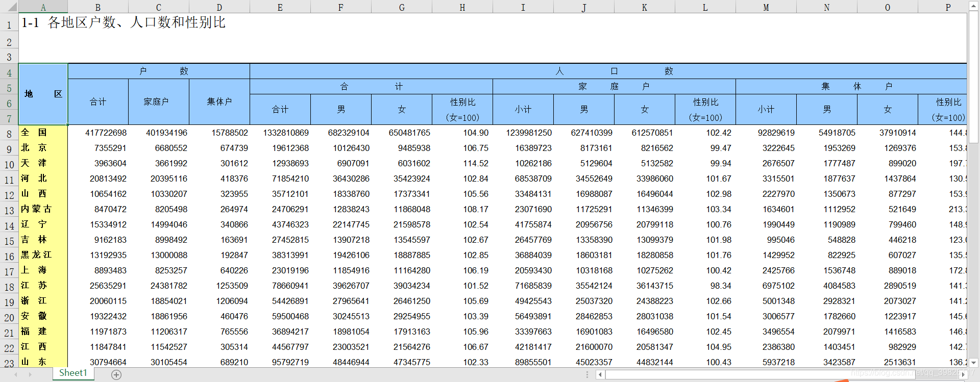Click the '地 区' header cell
The height and width of the screenshot is (382, 980).
[43, 94]
